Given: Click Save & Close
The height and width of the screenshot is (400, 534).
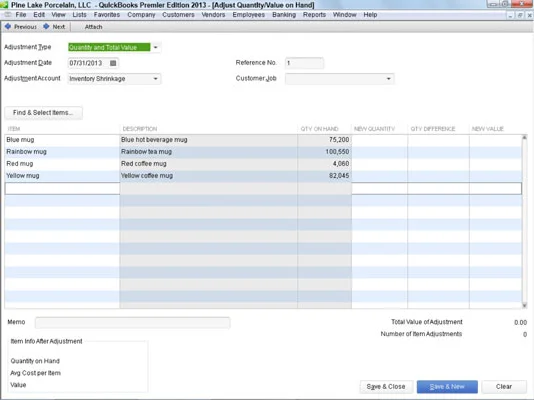Looking at the screenshot, I should (x=386, y=387).
